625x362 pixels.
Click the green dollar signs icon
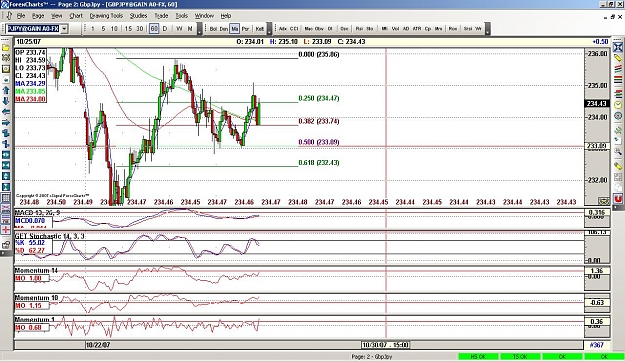pyautogui.click(x=617, y=130)
